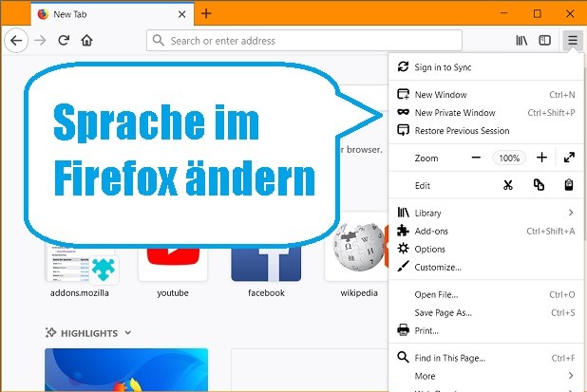Screen dimensions: 587x392
Task: Zoom out with the minus button
Action: coord(476,158)
